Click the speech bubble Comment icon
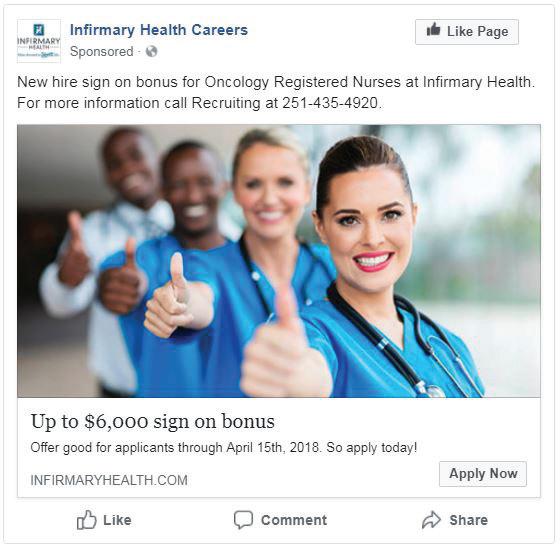Screen dimensions: 560x551 point(243,520)
